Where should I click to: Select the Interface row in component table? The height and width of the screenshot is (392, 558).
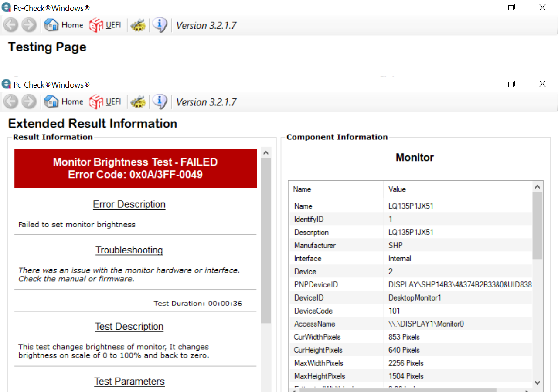pos(410,258)
